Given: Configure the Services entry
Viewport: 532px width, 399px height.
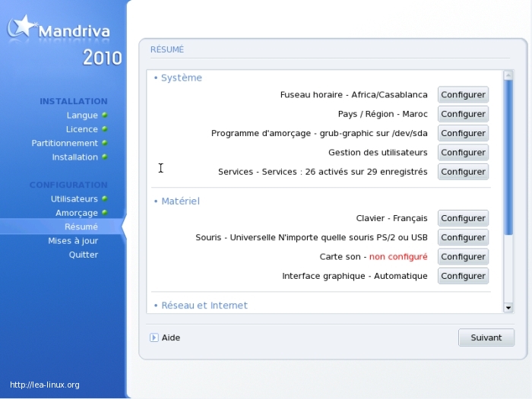Looking at the screenshot, I should click(463, 172).
